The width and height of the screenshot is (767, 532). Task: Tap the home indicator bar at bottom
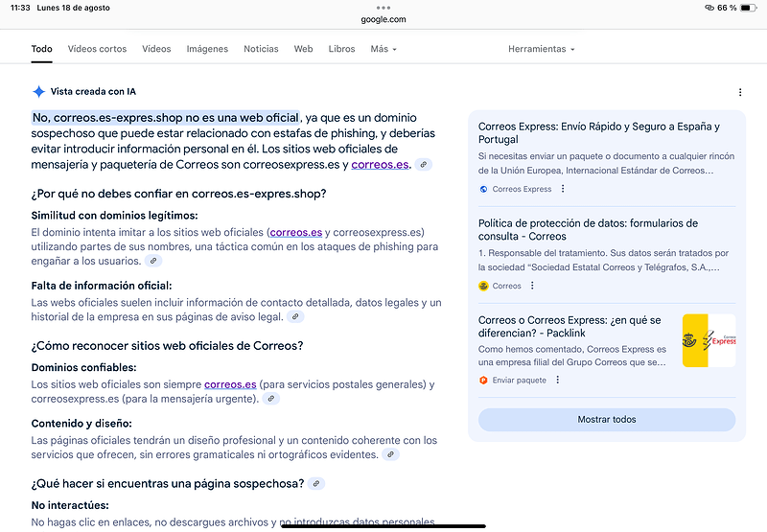point(383,526)
